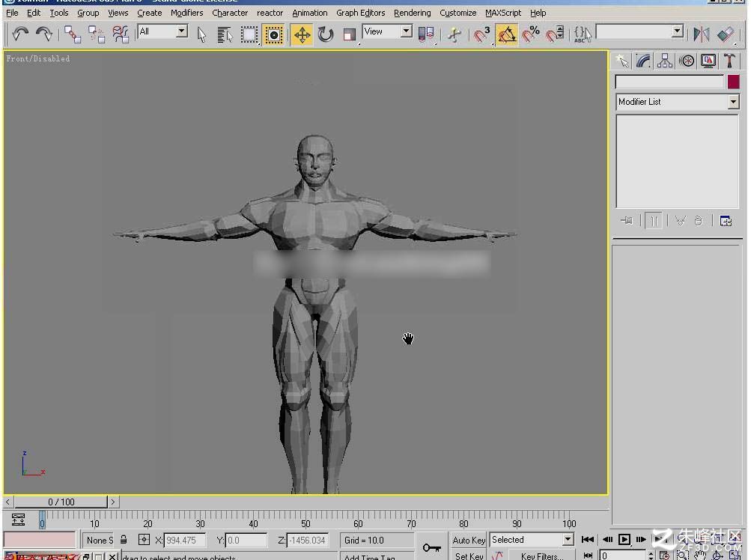
Task: Open the key mode Selected dropdown
Action: tap(568, 539)
